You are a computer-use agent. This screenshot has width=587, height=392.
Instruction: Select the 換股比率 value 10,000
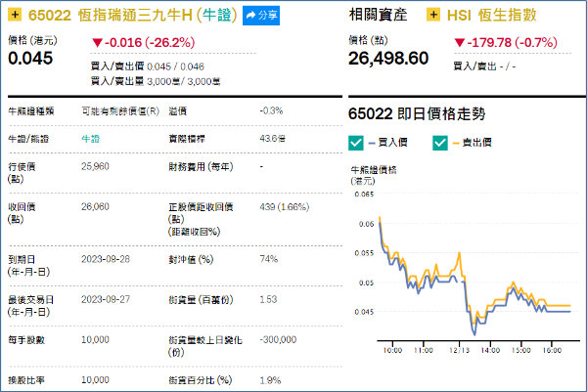click(x=95, y=380)
